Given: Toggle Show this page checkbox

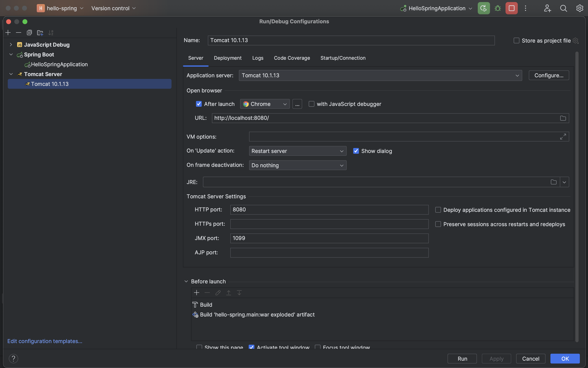Looking at the screenshot, I should click(199, 347).
